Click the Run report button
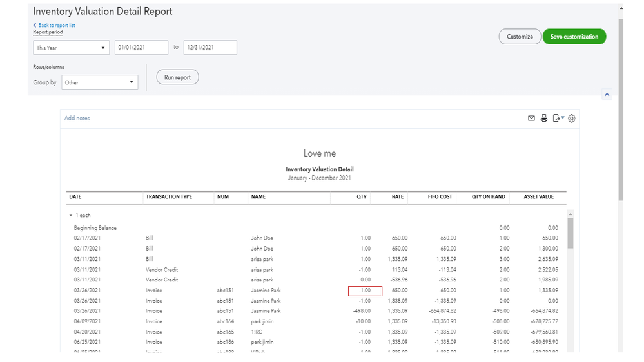This screenshot has height=362, width=644. coord(177,77)
